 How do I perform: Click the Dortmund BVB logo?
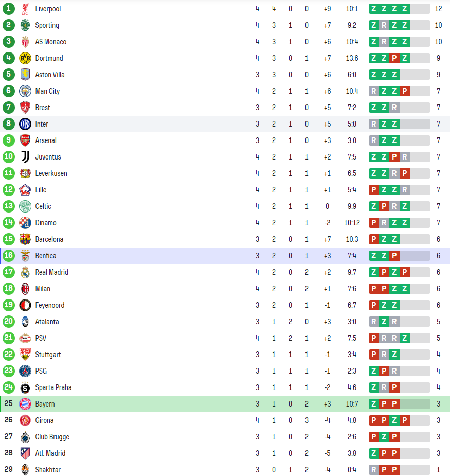pyautogui.click(x=25, y=58)
